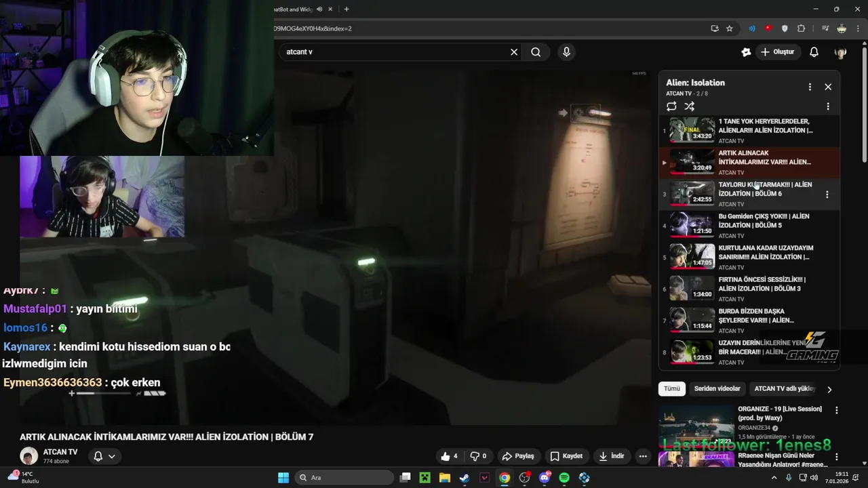Launch Minecraft from the taskbar
This screenshot has height=488, width=868.
click(425, 478)
